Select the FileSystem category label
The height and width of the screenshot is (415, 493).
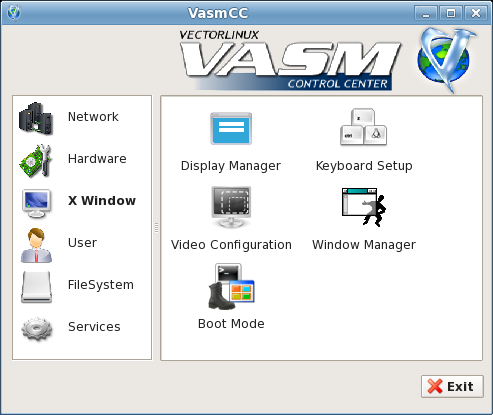101,285
